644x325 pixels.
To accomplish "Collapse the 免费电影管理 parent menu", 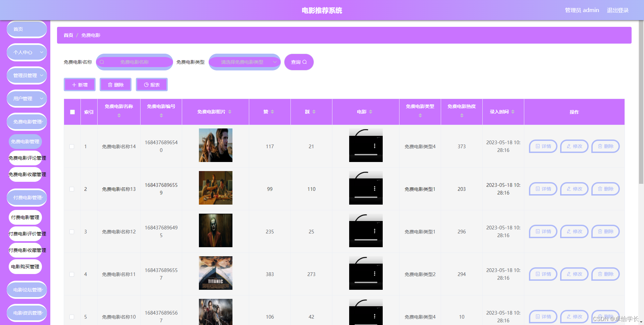I will (x=27, y=122).
